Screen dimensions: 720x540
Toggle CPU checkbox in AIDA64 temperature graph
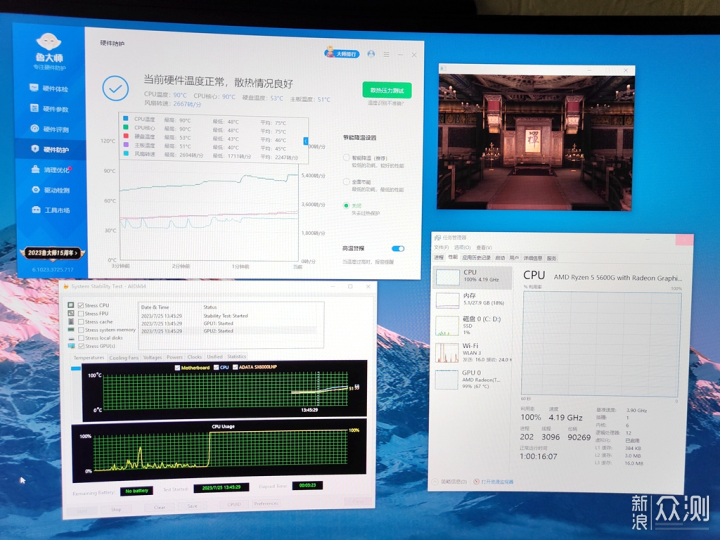click(x=216, y=367)
